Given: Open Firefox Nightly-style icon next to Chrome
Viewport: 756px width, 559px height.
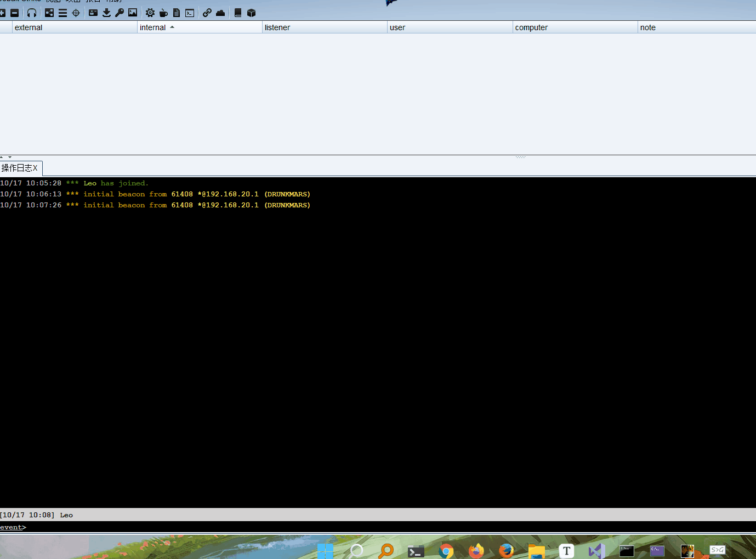Looking at the screenshot, I should click(x=476, y=551).
